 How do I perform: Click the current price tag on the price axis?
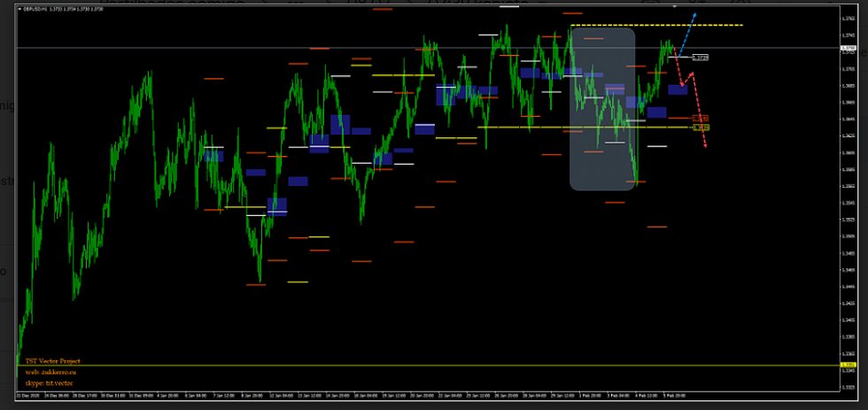click(848, 47)
